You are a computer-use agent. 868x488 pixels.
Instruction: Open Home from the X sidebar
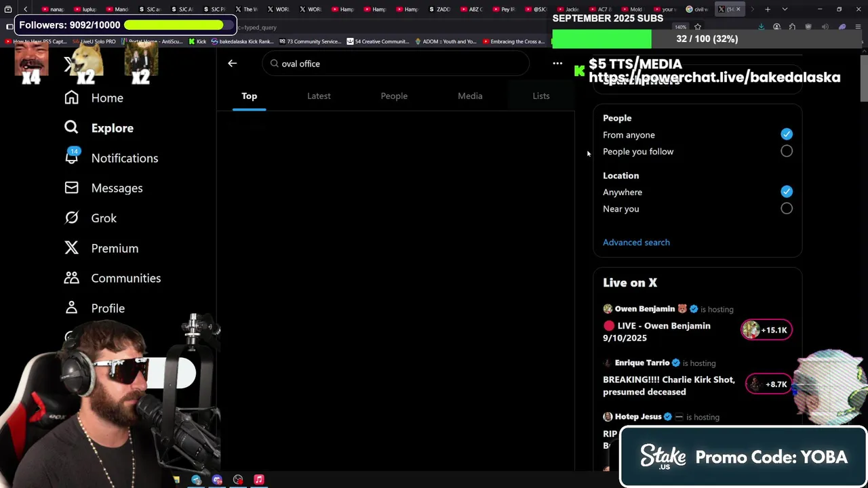pos(94,98)
